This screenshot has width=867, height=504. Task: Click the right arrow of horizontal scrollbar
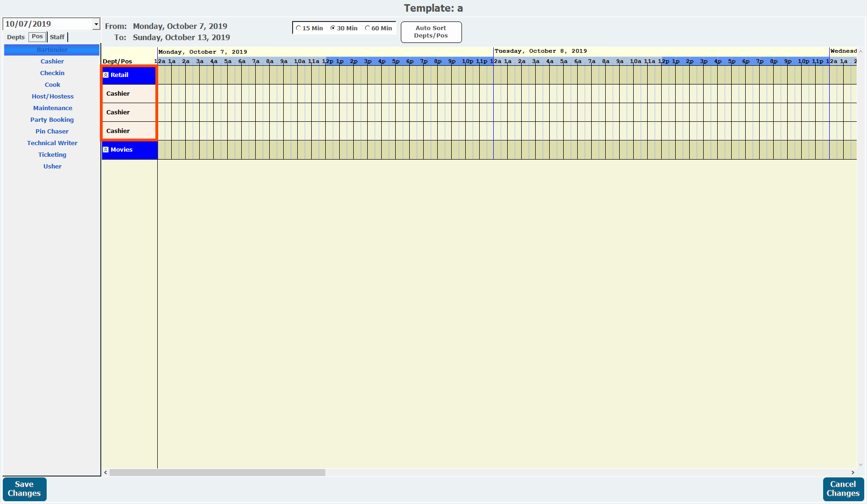pos(853,472)
